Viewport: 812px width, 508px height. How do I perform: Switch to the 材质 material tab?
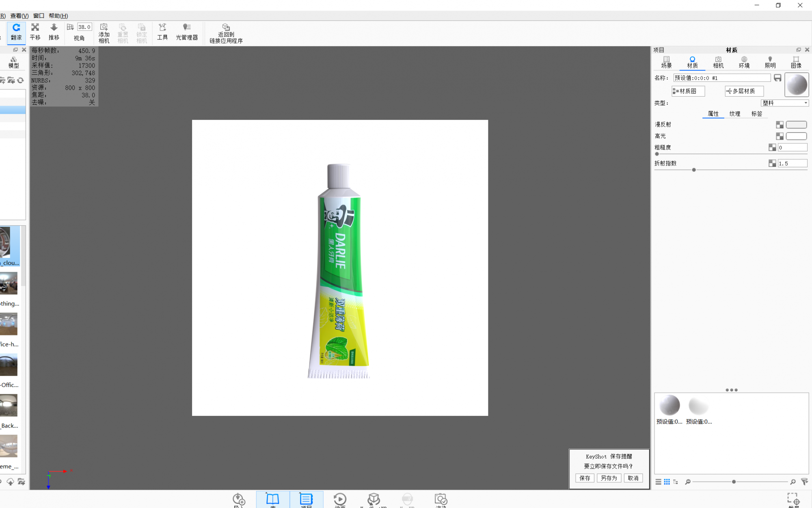[692, 62]
